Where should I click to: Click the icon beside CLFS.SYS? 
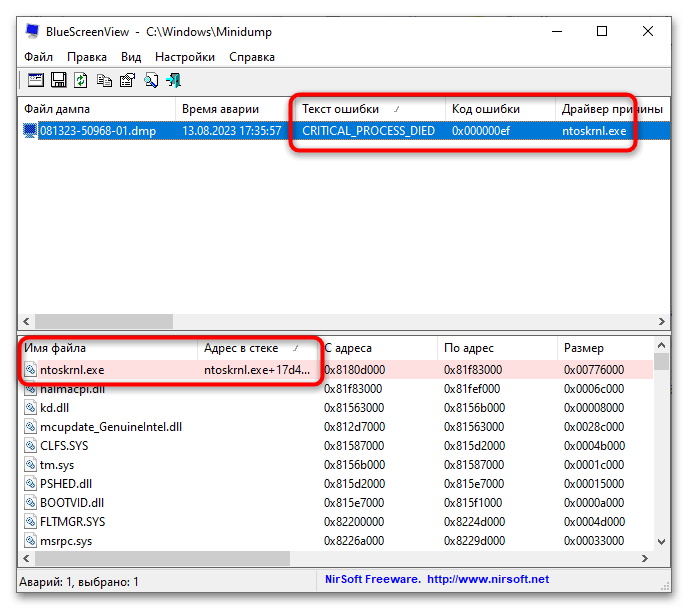coord(30,446)
